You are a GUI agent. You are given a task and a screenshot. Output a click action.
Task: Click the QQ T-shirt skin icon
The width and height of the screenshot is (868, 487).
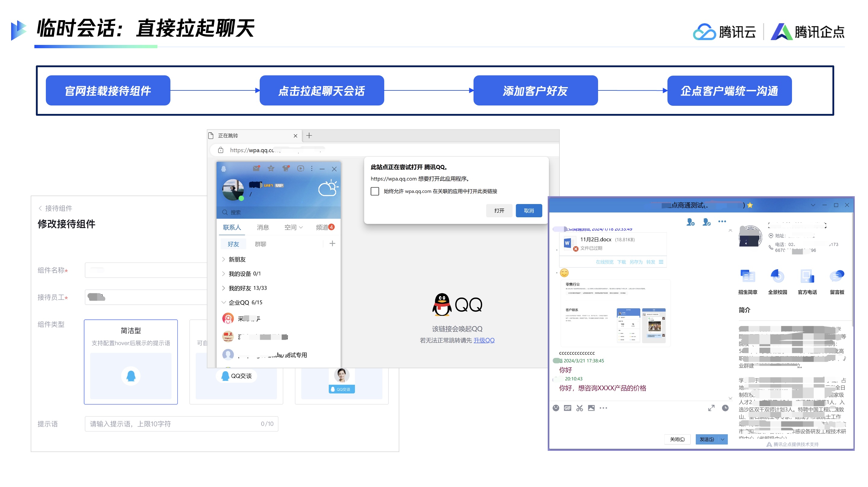[x=286, y=168]
